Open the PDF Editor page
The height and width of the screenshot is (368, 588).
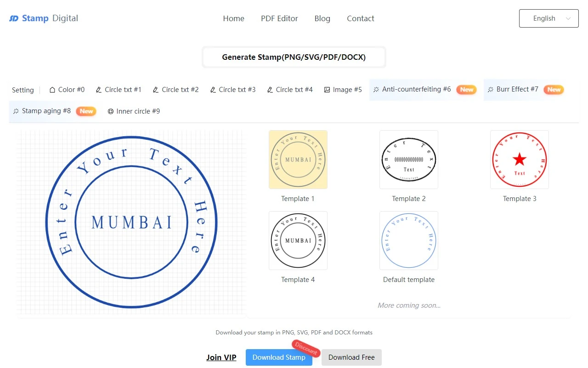[x=279, y=18]
